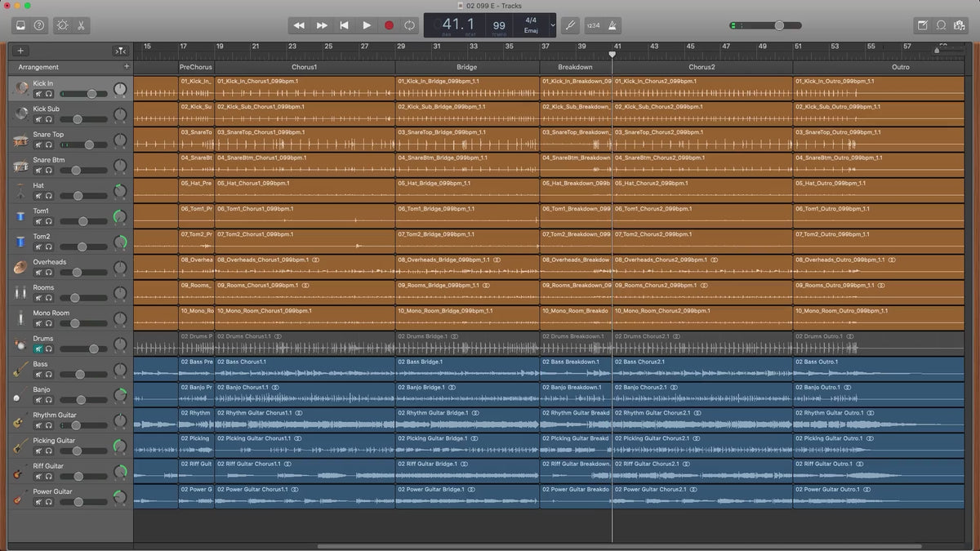Open the Note Pad
Viewport: 980px width, 551px height.
click(x=922, y=25)
